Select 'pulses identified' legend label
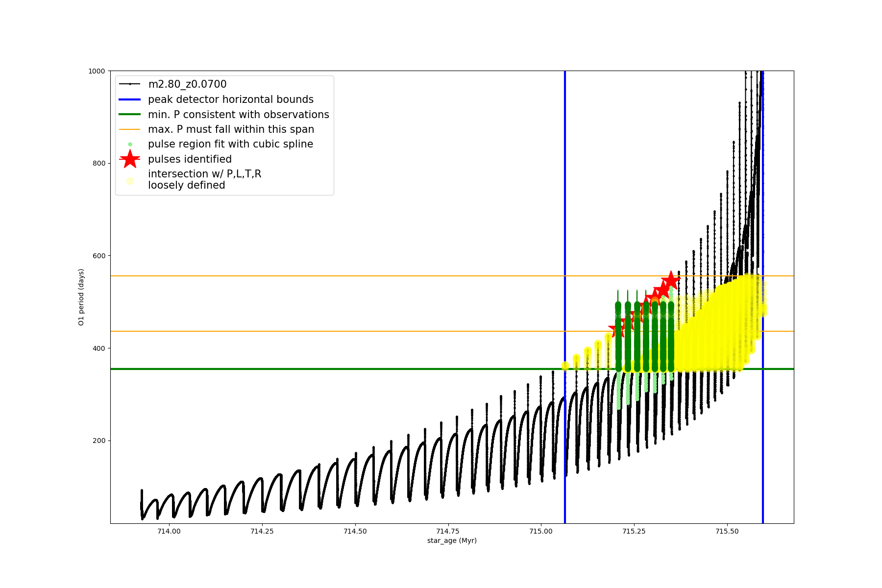 pos(190,159)
